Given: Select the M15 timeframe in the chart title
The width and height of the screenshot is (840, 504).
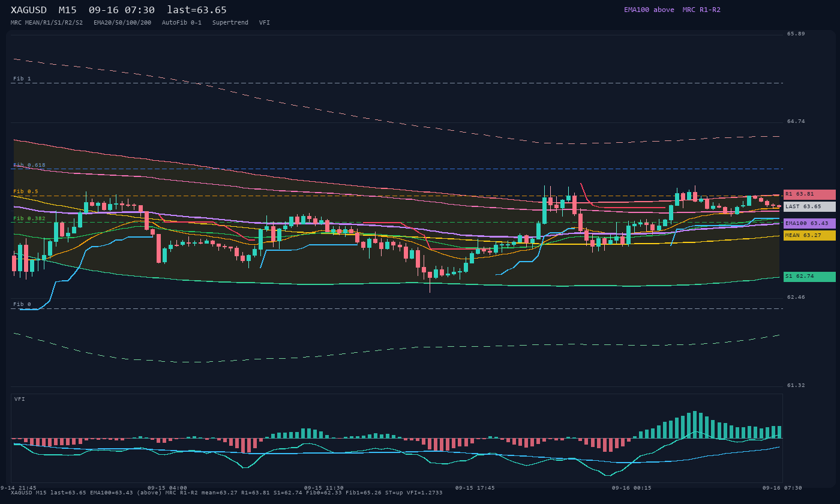Looking at the screenshot, I should pyautogui.click(x=67, y=10).
